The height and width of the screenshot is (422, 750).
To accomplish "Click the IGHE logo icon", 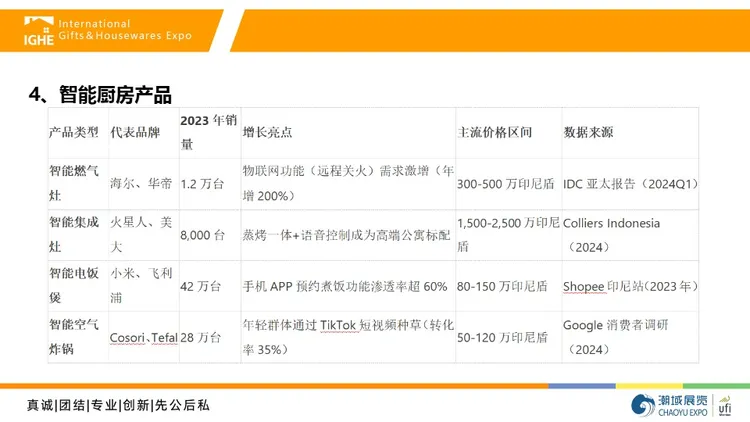I will [39, 31].
